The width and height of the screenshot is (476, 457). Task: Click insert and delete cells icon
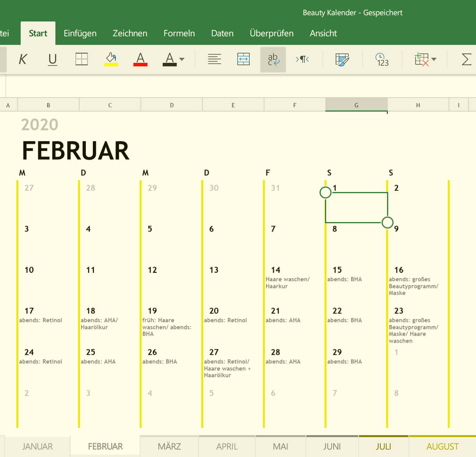(x=422, y=59)
